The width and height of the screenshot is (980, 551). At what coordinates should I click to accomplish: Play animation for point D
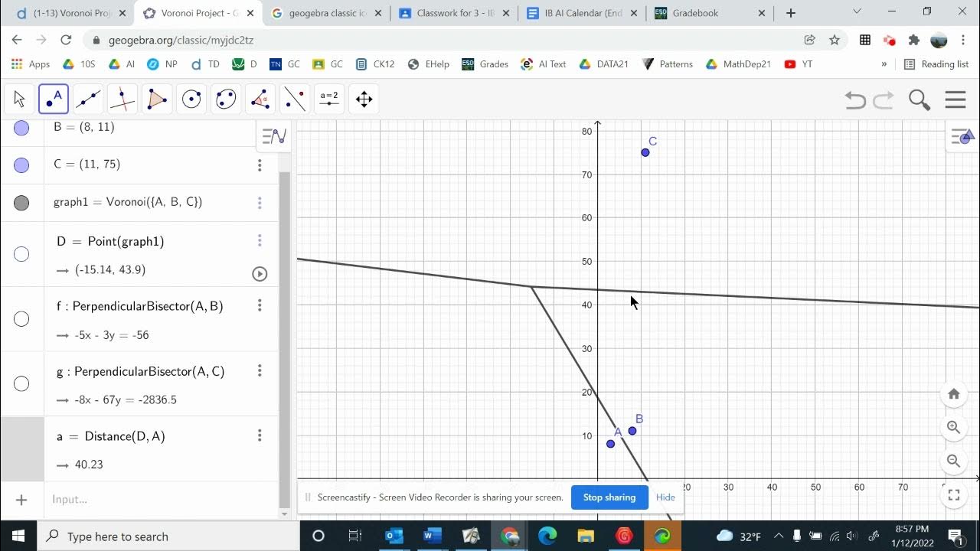click(x=260, y=273)
